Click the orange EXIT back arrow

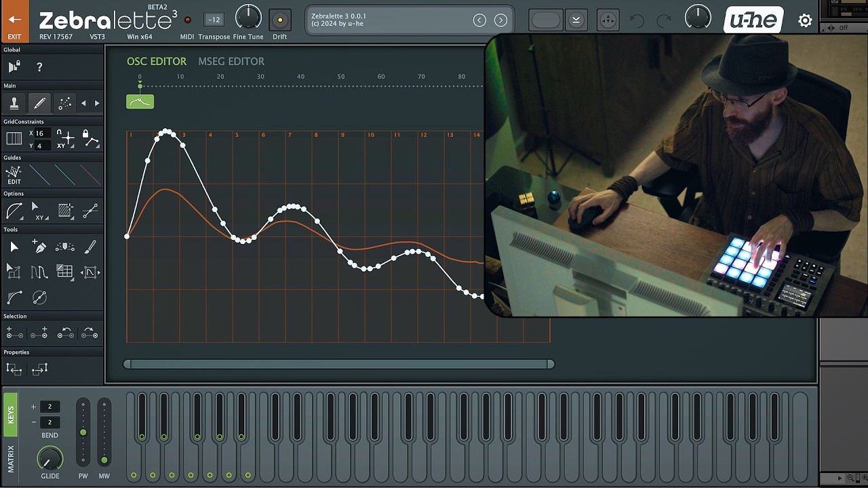coord(14,20)
